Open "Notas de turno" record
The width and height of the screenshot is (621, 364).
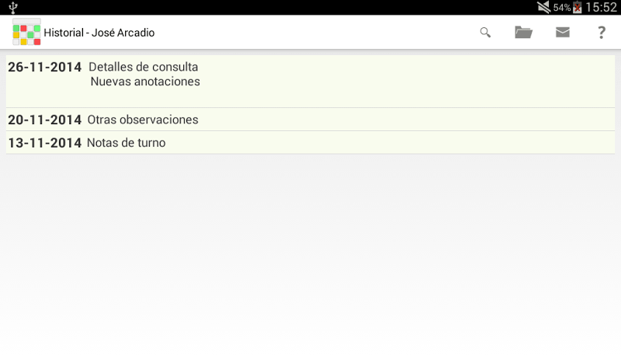127,143
